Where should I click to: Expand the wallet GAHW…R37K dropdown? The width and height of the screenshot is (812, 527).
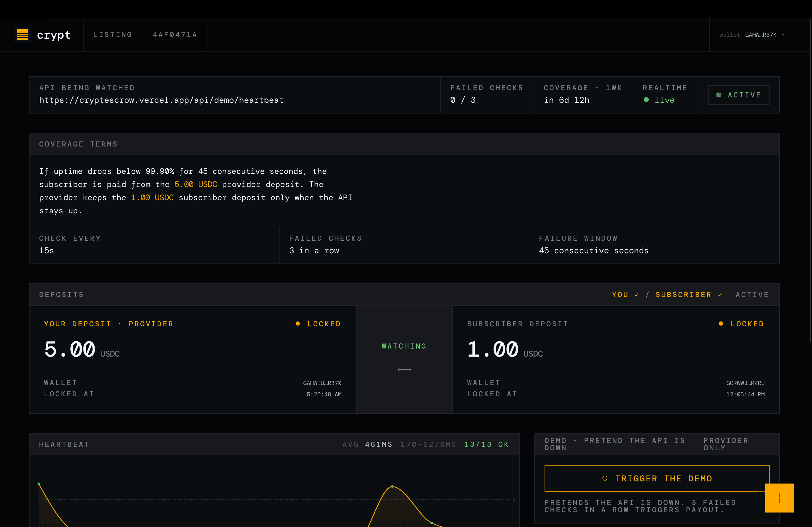(x=752, y=35)
